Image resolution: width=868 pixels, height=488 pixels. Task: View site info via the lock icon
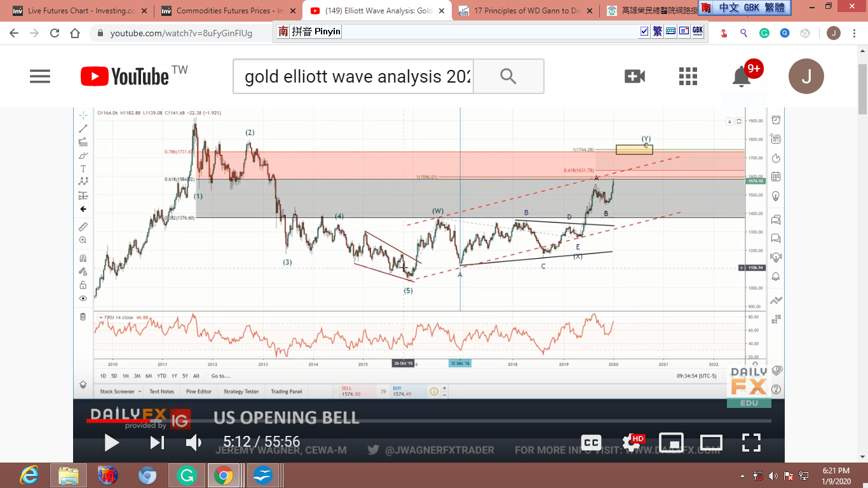click(100, 33)
